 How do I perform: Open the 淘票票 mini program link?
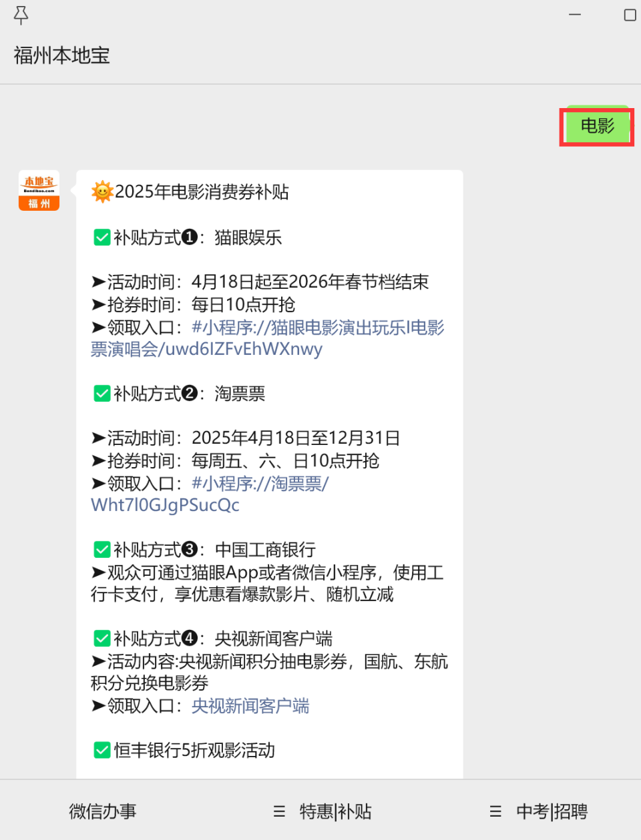click(210, 494)
